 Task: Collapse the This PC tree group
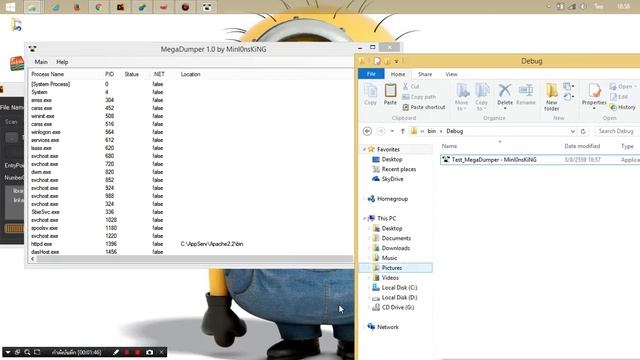364,219
